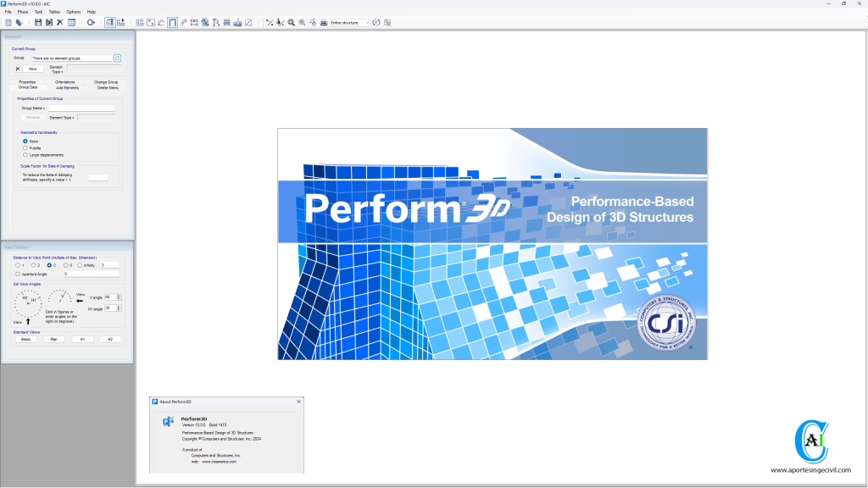Open a new model file
This screenshot has width=868, height=488.
(8, 22)
